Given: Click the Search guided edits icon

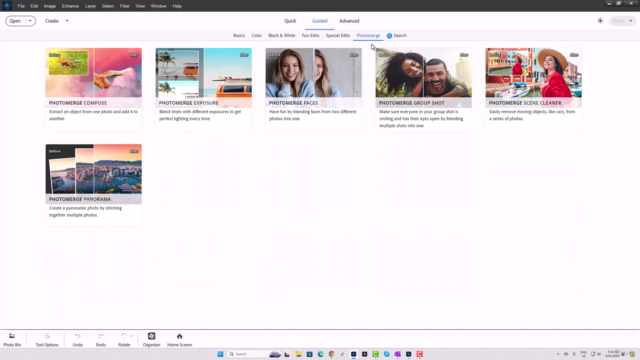Looking at the screenshot, I should tap(389, 36).
